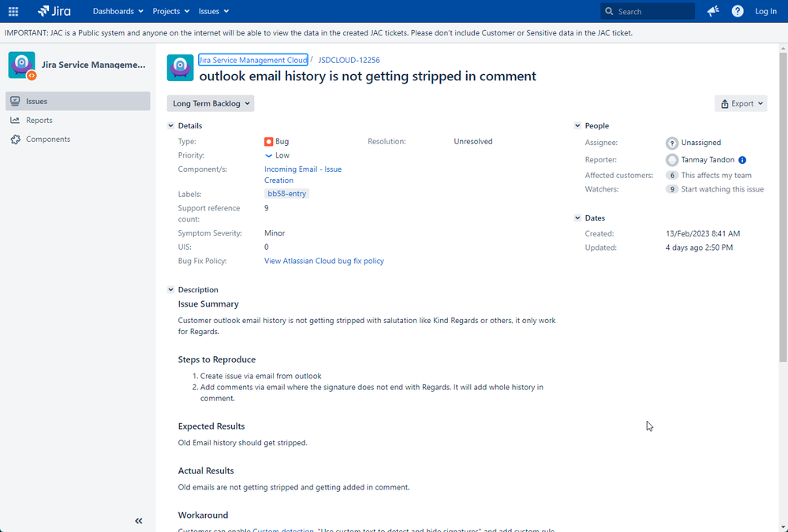This screenshot has width=788, height=532.
Task: Click the project avatar beside issue title
Action: (x=180, y=68)
